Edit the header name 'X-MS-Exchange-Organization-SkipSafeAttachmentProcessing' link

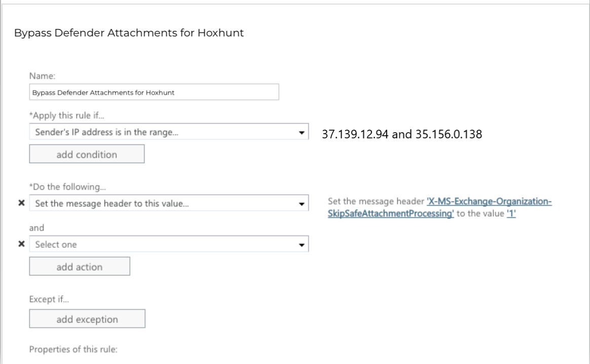coord(439,208)
